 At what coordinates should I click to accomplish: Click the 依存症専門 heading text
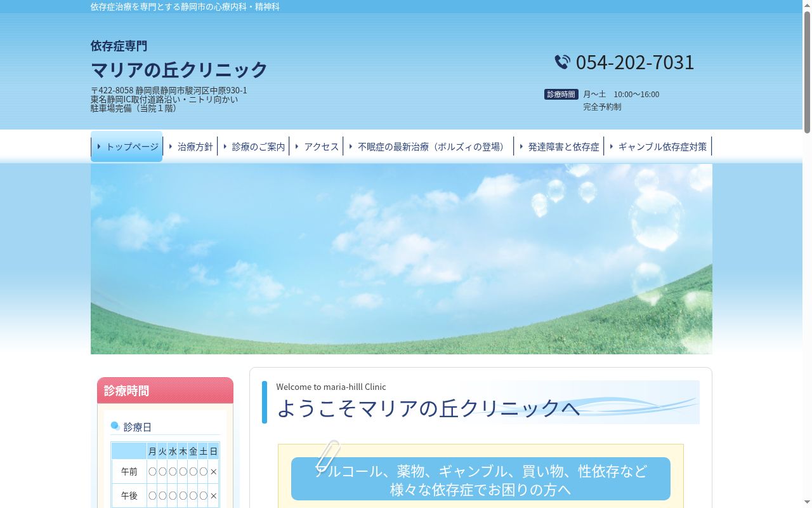(x=119, y=46)
